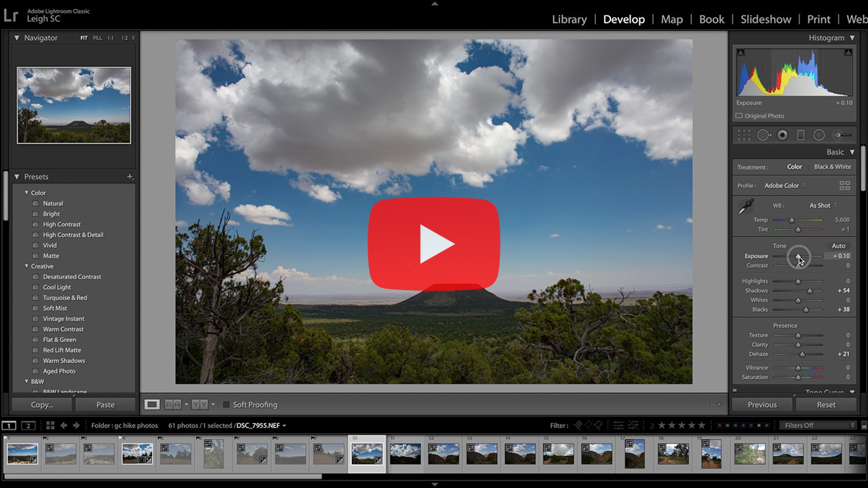
Task: Choose the Red Eye Correction tool
Action: 783,136
